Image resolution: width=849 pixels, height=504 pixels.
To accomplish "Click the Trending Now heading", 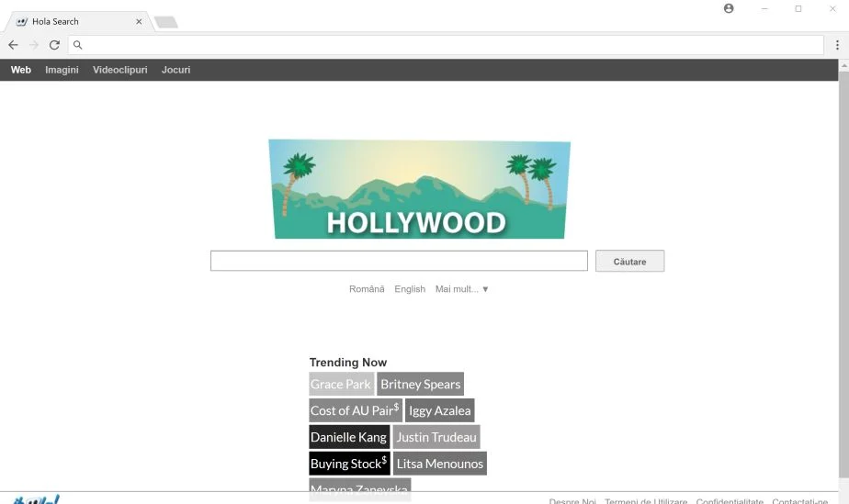I will tap(348, 363).
